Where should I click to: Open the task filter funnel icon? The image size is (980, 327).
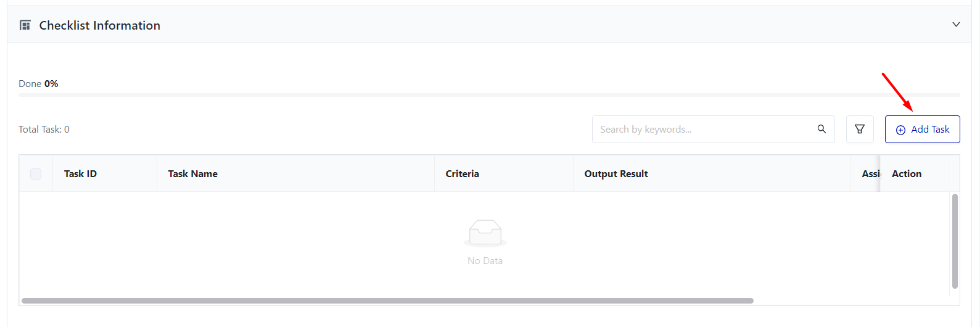[x=860, y=130]
